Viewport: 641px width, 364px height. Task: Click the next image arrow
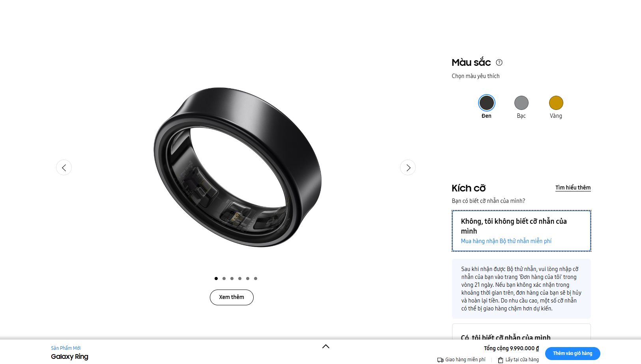[408, 167]
